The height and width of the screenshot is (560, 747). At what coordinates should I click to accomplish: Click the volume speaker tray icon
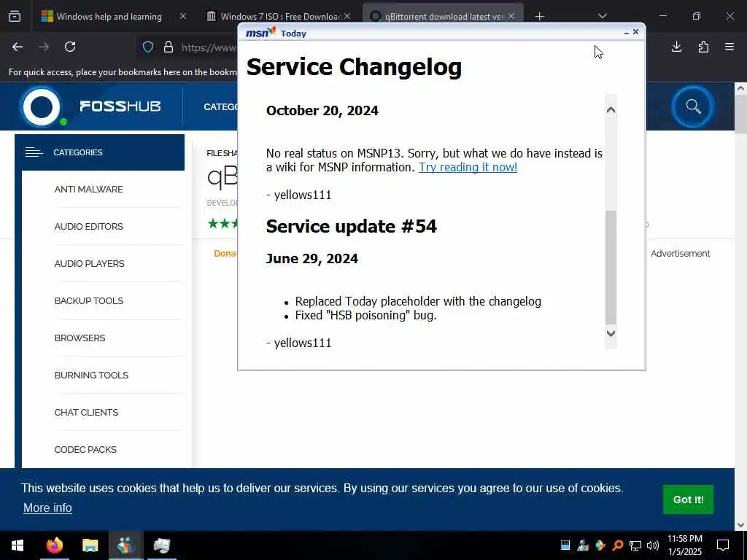click(653, 545)
